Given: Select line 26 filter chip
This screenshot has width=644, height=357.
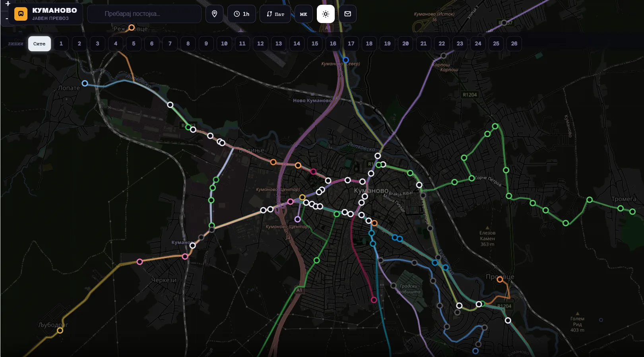Looking at the screenshot, I should point(514,44).
